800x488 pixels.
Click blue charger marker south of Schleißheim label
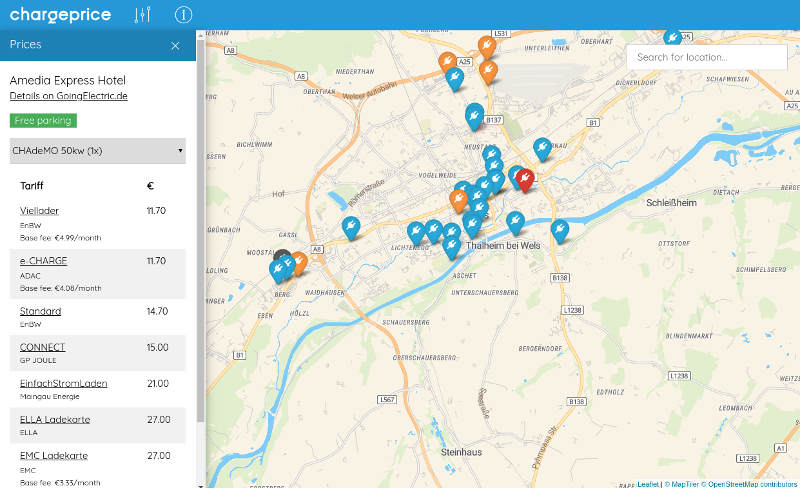(x=559, y=230)
